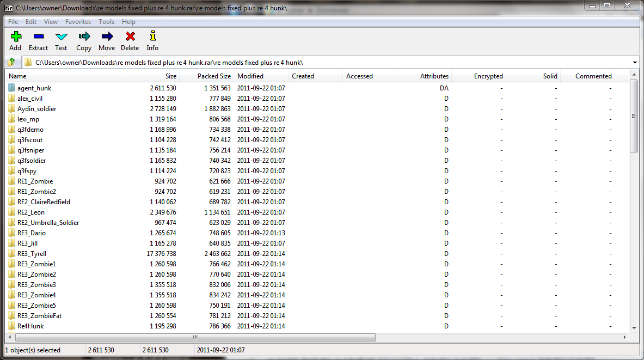This screenshot has width=644, height=360.
Task: Click the Add toolbar icon
Action: click(16, 36)
